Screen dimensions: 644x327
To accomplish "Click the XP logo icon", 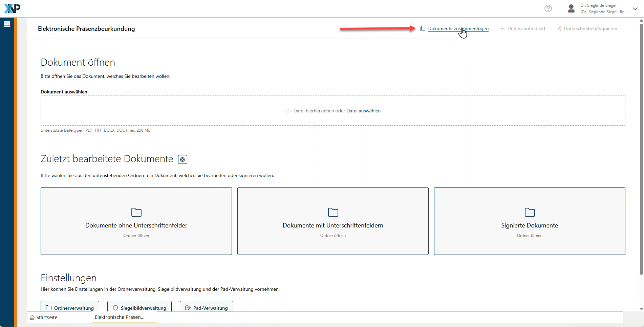I will 12,8.
